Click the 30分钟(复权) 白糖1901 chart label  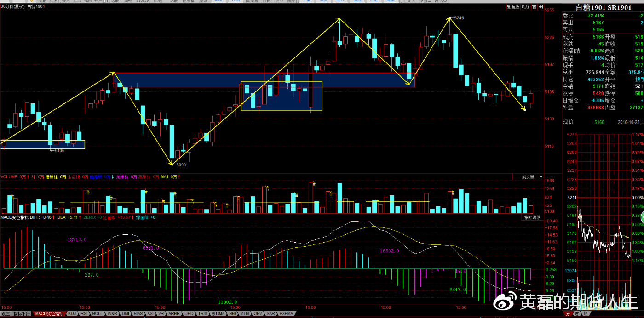click(x=23, y=7)
